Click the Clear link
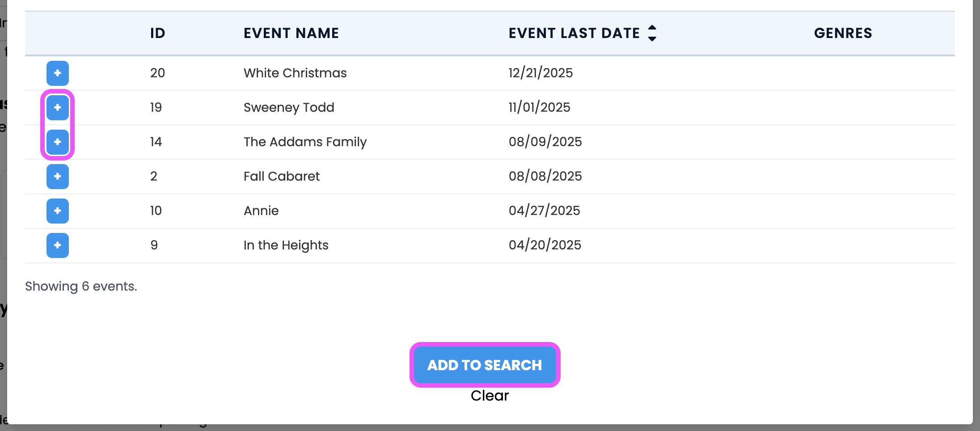 [490, 396]
